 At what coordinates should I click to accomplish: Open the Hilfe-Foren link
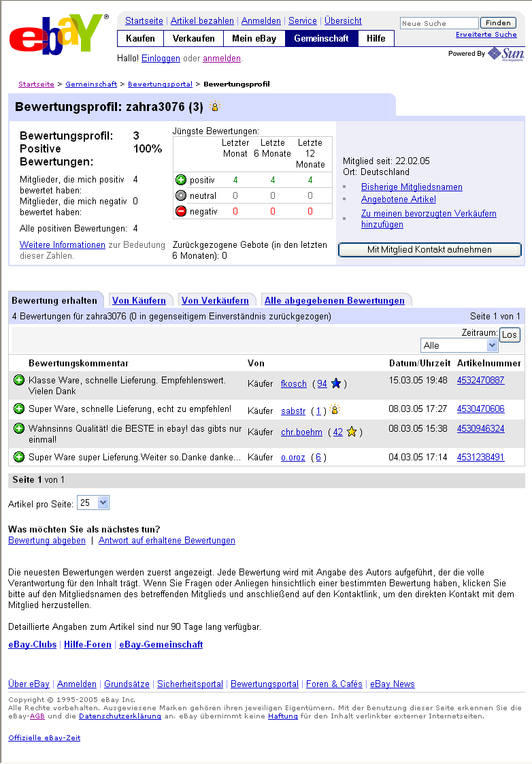(88, 645)
